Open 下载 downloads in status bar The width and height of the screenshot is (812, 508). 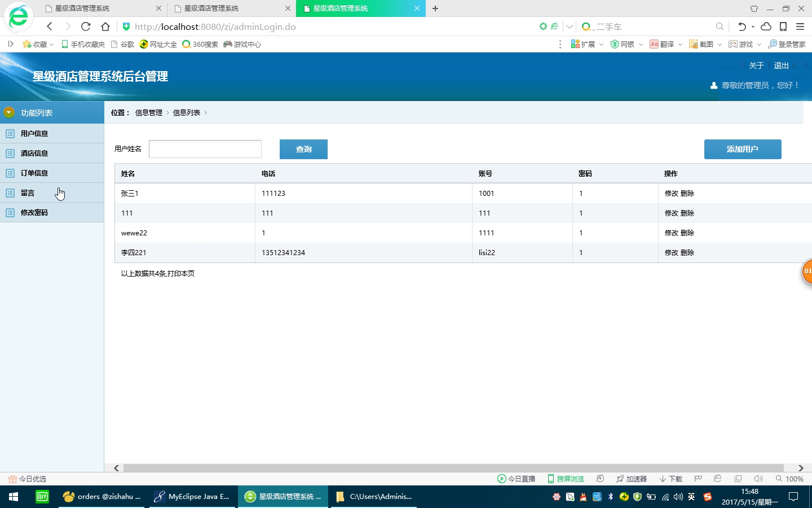[670, 479]
